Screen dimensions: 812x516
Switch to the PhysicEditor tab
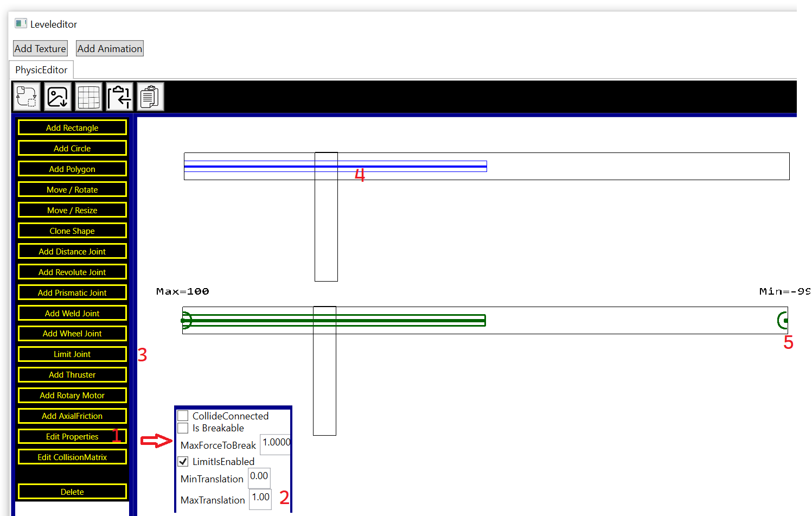point(41,70)
